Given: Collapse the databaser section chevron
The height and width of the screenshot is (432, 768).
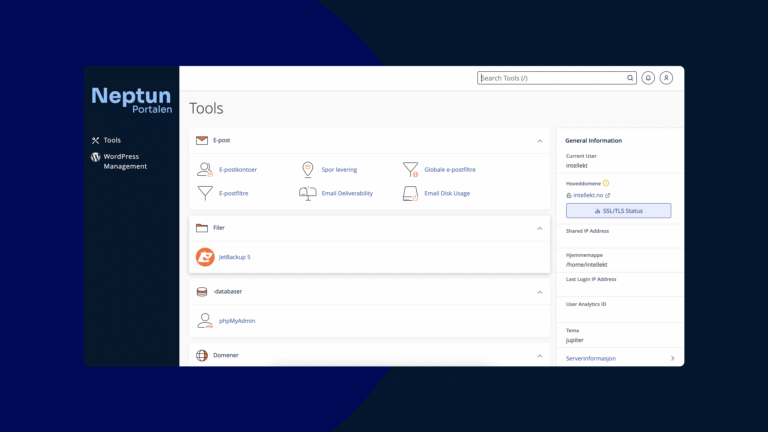Looking at the screenshot, I should [x=539, y=292].
